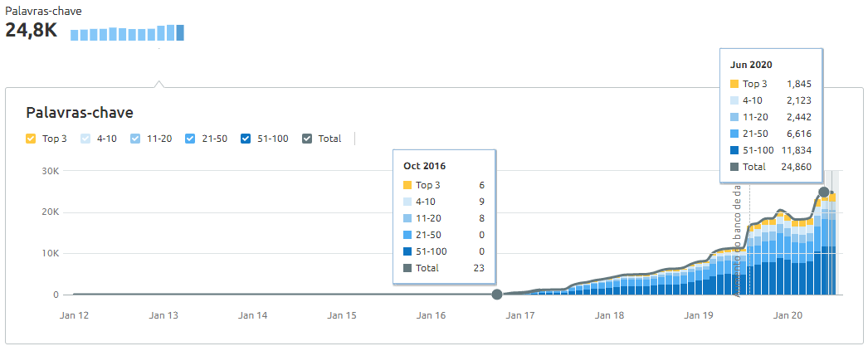Uncheck the Top 3 legend checkbox
868x346 pixels.
[31, 139]
